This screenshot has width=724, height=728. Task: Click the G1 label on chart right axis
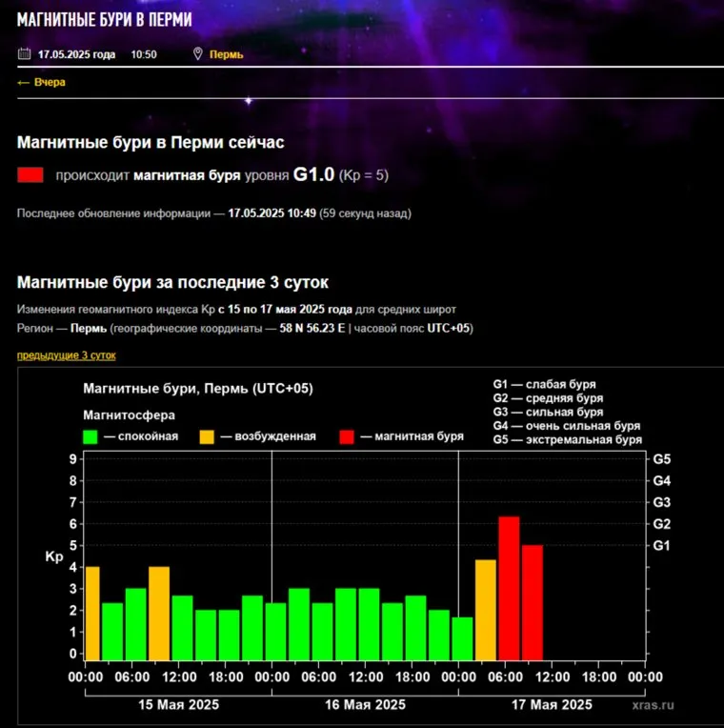coord(662,545)
